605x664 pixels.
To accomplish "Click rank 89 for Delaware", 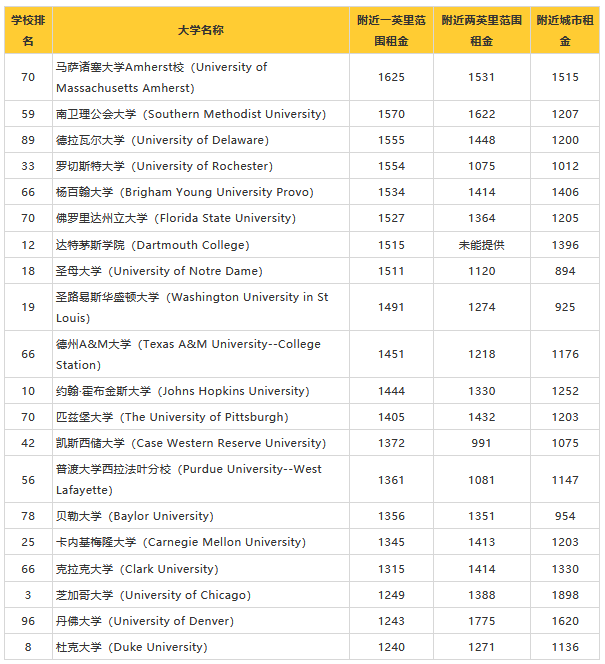I will click(28, 140).
